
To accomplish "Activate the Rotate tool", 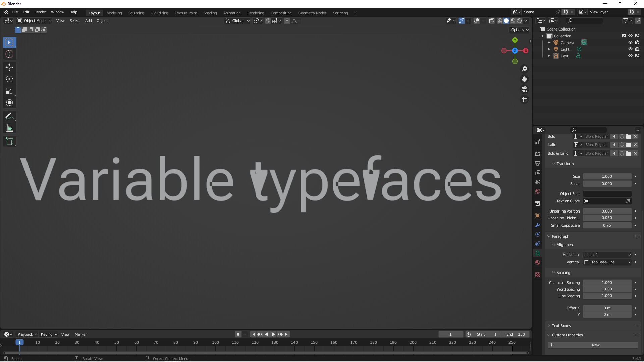I will coord(9,79).
